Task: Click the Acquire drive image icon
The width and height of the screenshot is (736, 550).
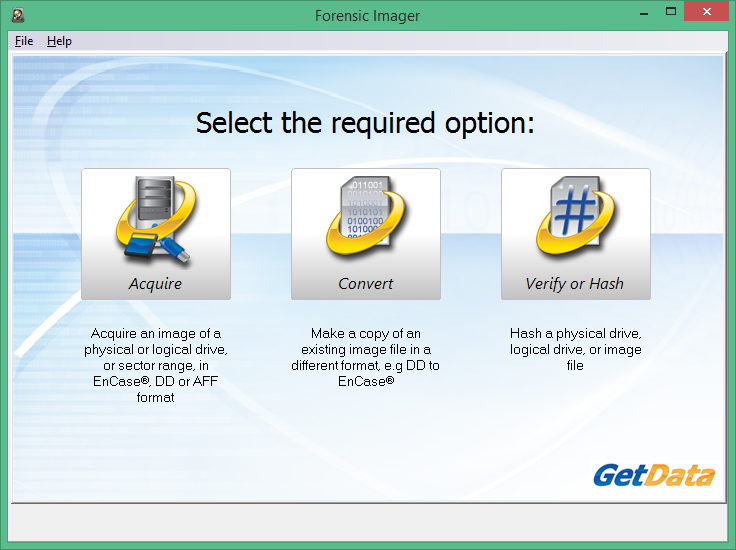Action: [x=156, y=221]
